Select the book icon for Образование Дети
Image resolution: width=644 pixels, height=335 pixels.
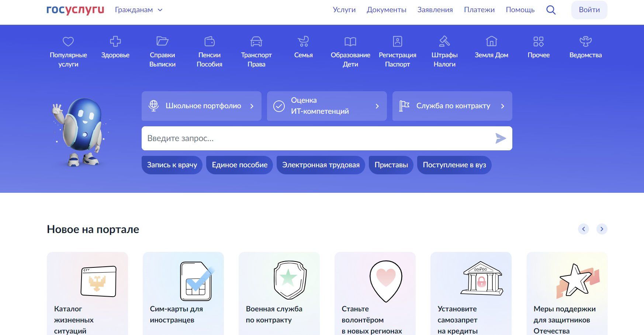[350, 41]
